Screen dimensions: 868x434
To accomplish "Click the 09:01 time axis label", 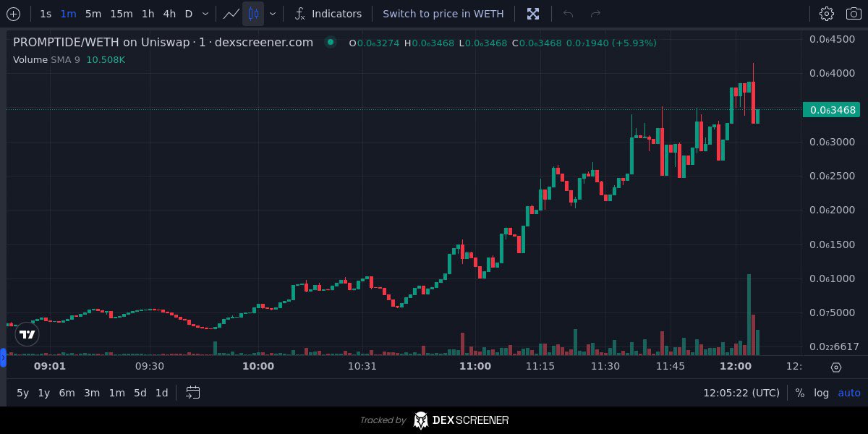I will pyautogui.click(x=50, y=366).
